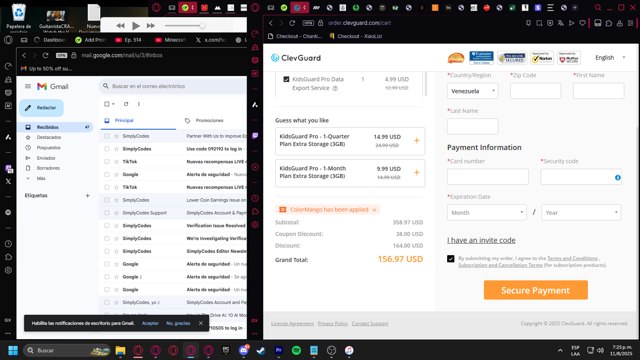The image size is (640, 360).
Task: Open the English language dropdown
Action: coord(610,58)
